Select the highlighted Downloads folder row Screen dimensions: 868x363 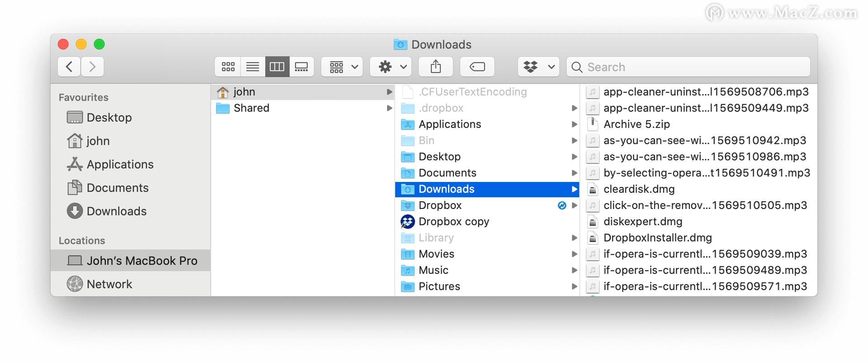487,189
